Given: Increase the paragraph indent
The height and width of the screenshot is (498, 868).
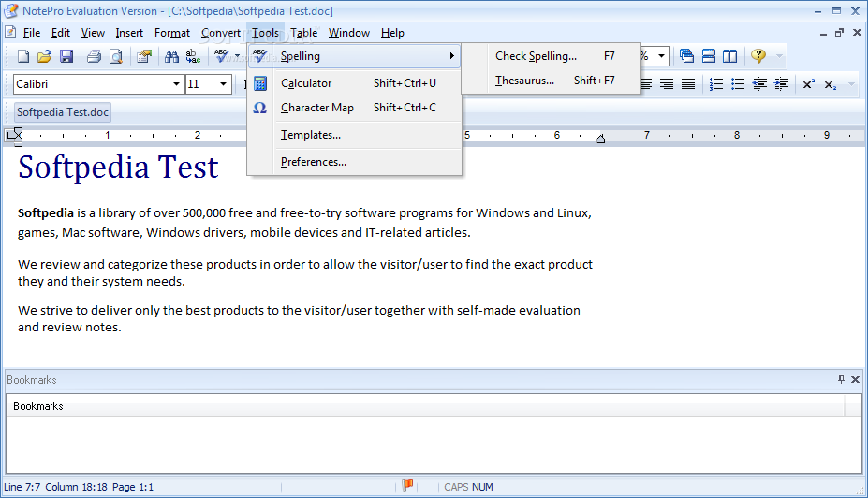Looking at the screenshot, I should [781, 84].
